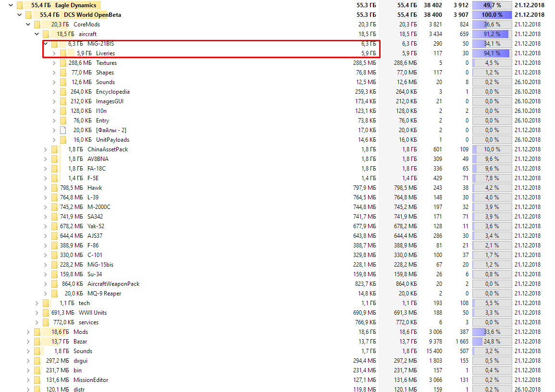Click the MQ-9 Reaper folder name
555x392 pixels.
pyautogui.click(x=104, y=294)
